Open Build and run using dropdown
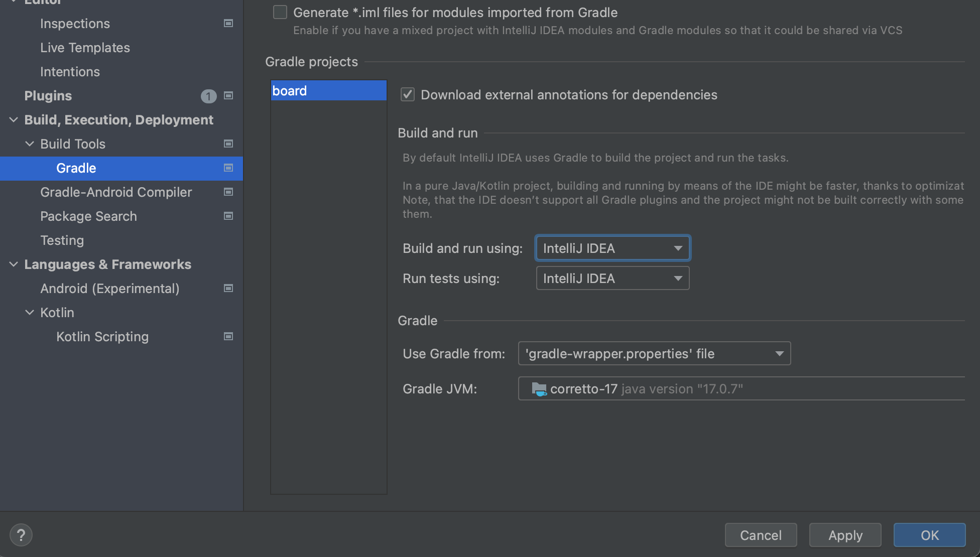 click(612, 248)
